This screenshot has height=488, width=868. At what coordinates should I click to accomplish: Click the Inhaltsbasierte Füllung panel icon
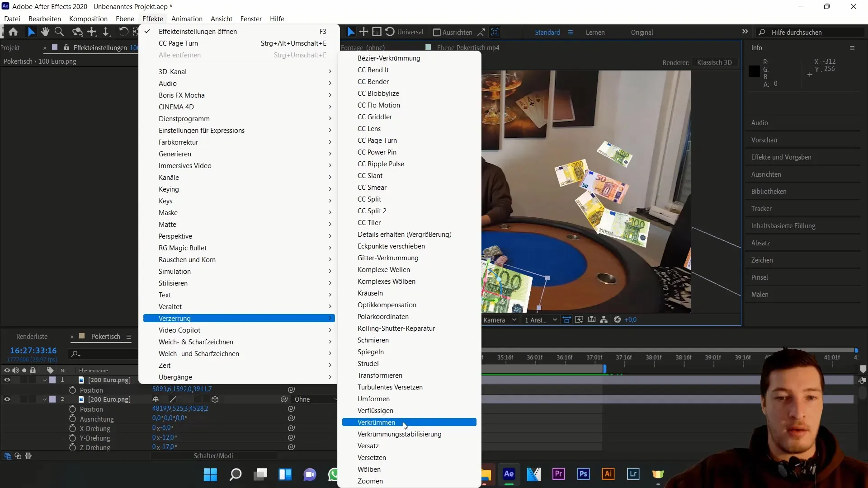tap(783, 225)
